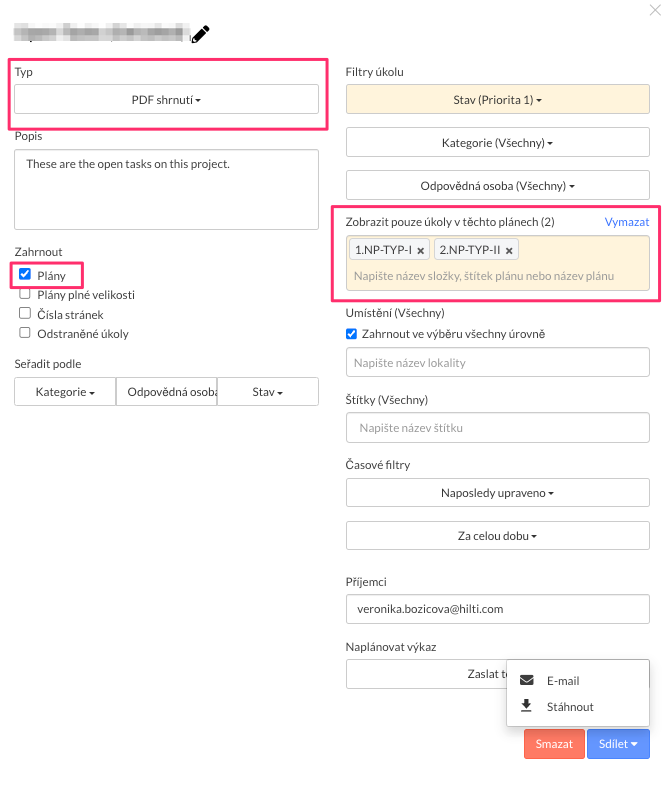The image size is (667, 786).
Task: Enable Plány plné velikosti option
Action: click(x=25, y=294)
